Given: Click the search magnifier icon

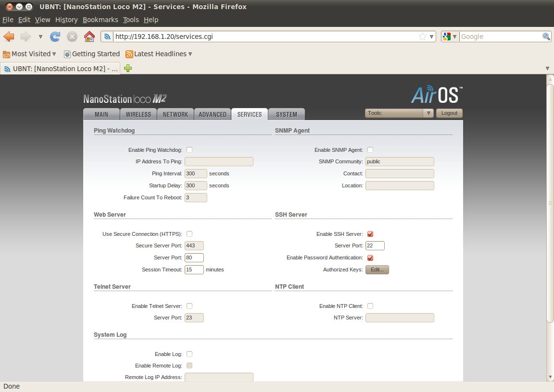Looking at the screenshot, I should (546, 37).
